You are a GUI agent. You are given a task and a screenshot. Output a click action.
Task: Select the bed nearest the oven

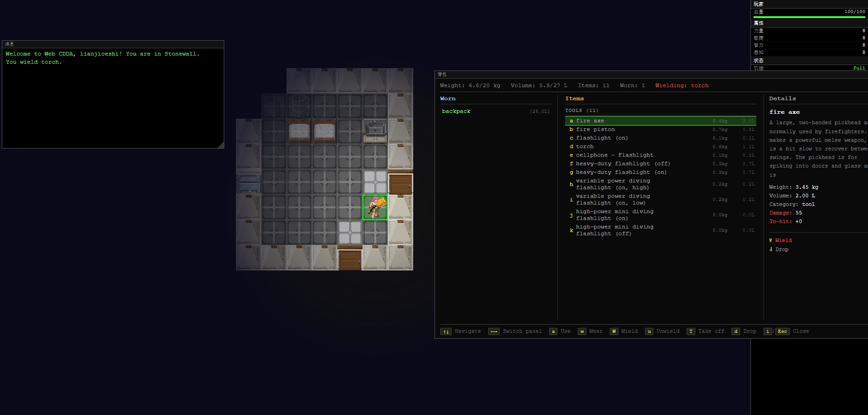[x=324, y=131]
